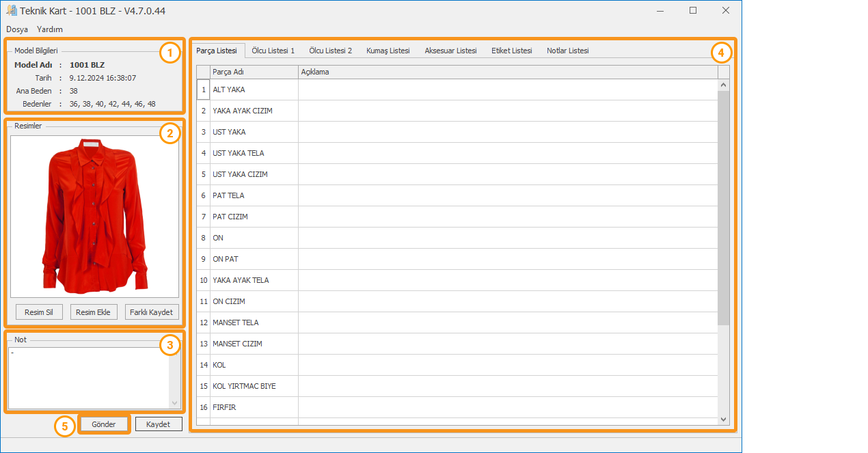Click Farklı Kaydet under the image
868x453 pixels.
click(152, 312)
